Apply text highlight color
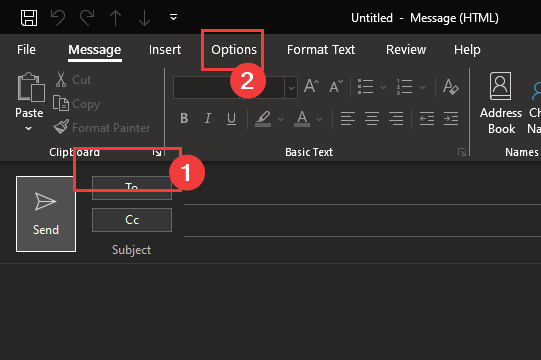Viewport: 541px width, 360px height. coord(263,119)
